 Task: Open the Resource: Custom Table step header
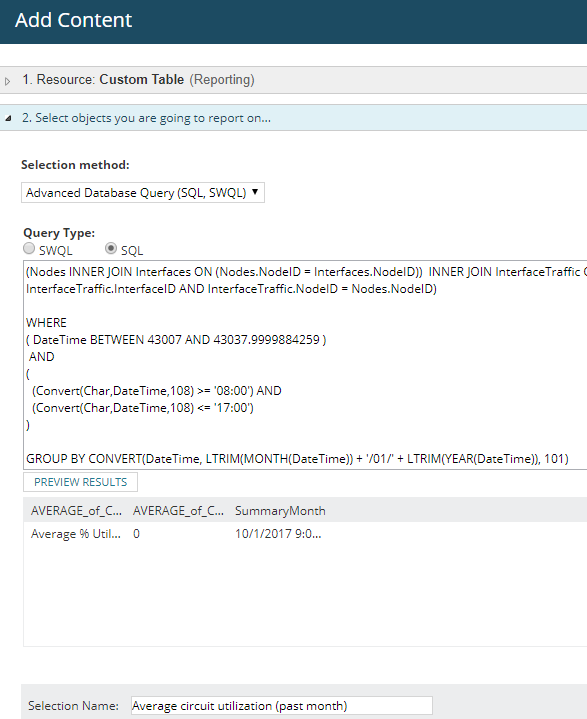click(294, 80)
